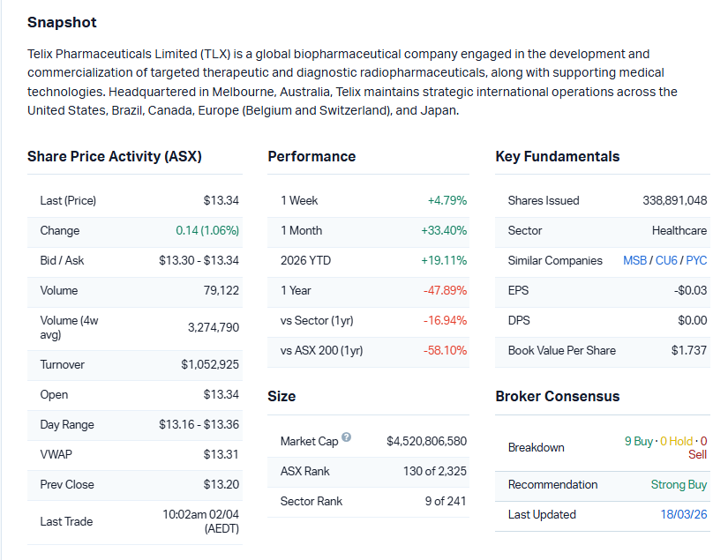Click the Last Updated date 18/03/26
The image size is (728, 560).
click(x=683, y=514)
